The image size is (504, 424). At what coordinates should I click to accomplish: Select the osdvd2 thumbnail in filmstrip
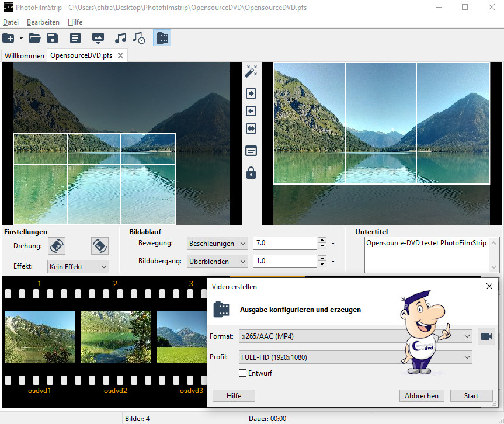[x=115, y=337]
